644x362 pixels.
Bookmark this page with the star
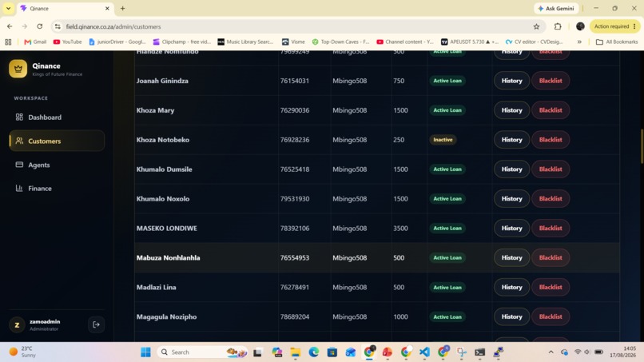coord(536,26)
